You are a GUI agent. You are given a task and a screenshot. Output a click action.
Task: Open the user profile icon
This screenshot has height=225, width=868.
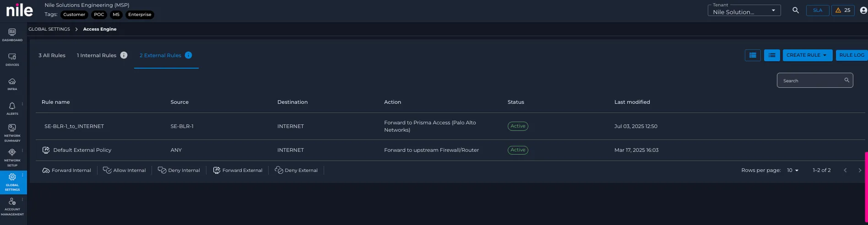[x=863, y=10]
